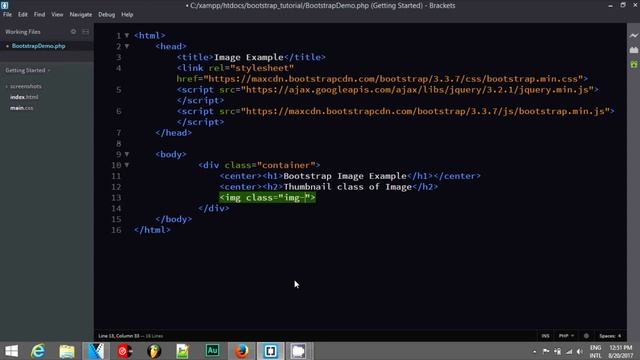The image size is (640, 360).
Task: Open the Navigate menu
Action: click(x=81, y=14)
